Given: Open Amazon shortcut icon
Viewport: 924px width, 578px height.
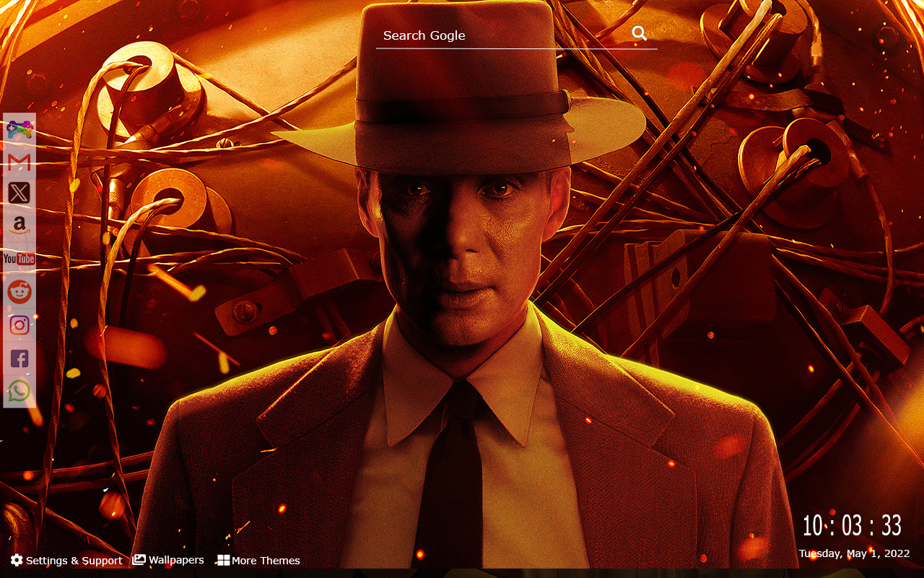Looking at the screenshot, I should pyautogui.click(x=19, y=225).
